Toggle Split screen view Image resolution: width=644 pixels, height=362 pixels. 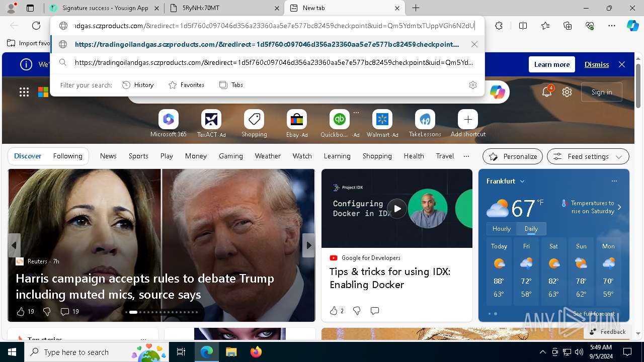523,26
